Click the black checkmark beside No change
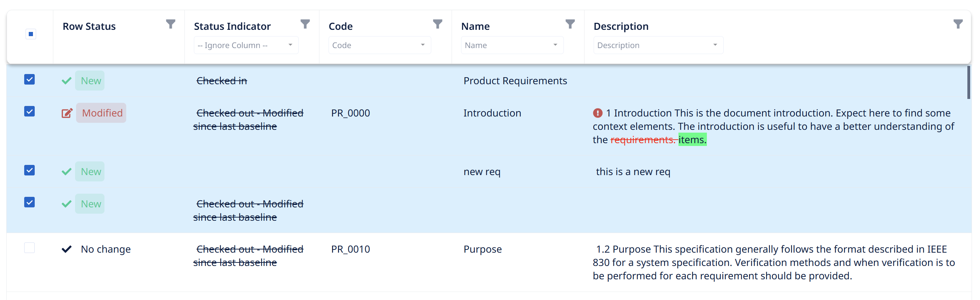The width and height of the screenshot is (980, 300). [67, 249]
